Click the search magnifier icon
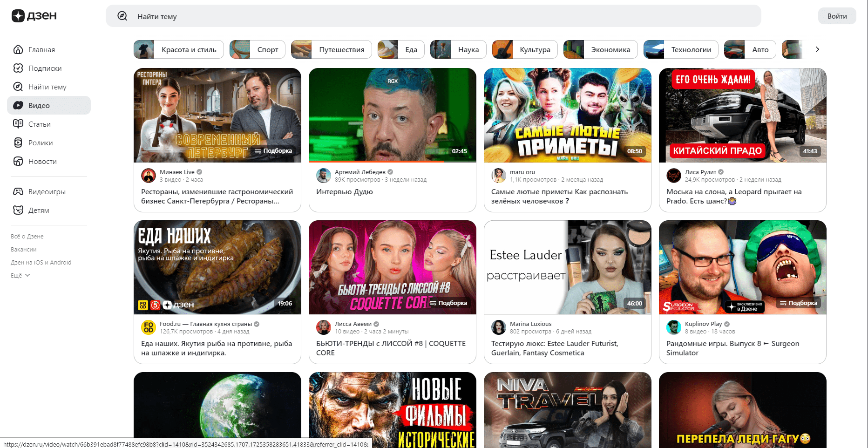The height and width of the screenshot is (448, 868). [x=122, y=16]
